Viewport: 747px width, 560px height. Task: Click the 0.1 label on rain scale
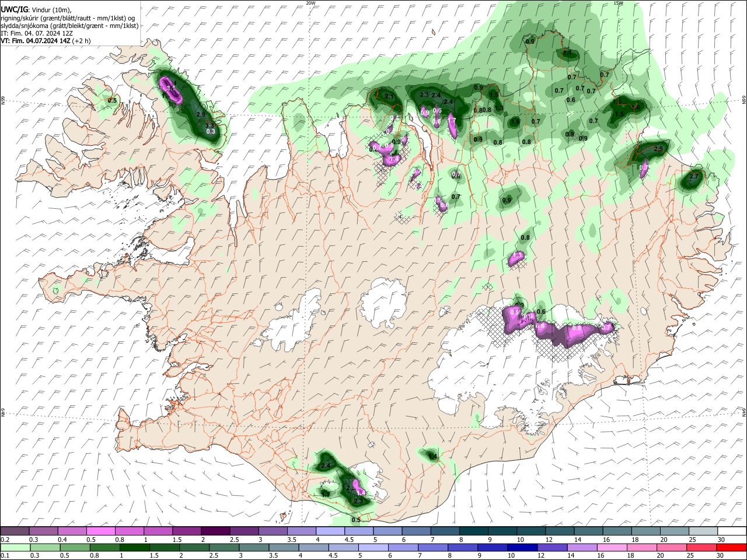coord(4,556)
